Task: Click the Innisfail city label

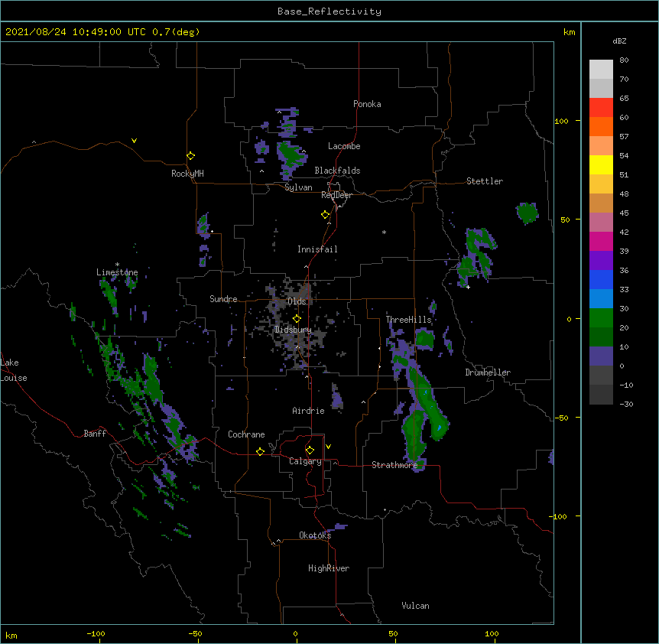Action: pyautogui.click(x=317, y=249)
